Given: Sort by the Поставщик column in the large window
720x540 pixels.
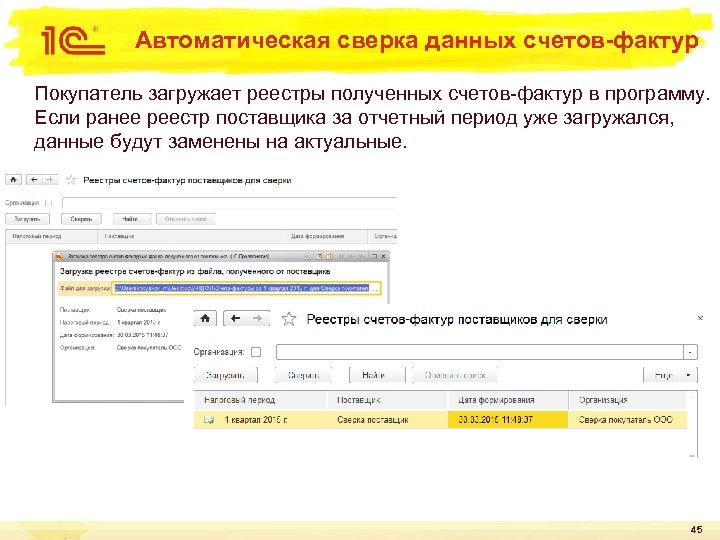Looking at the screenshot, I should tap(387, 400).
